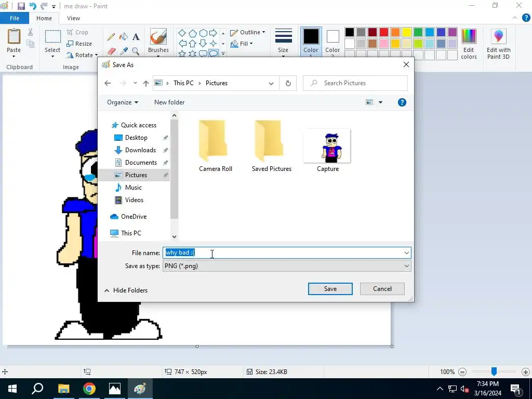
Task: Pick the red color swatch
Action: pos(384,32)
